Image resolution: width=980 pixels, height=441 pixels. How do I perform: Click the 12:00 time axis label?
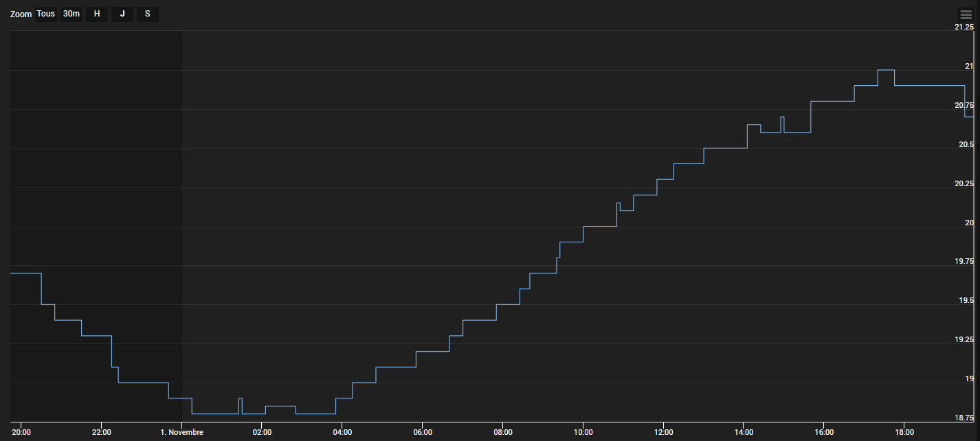click(663, 432)
